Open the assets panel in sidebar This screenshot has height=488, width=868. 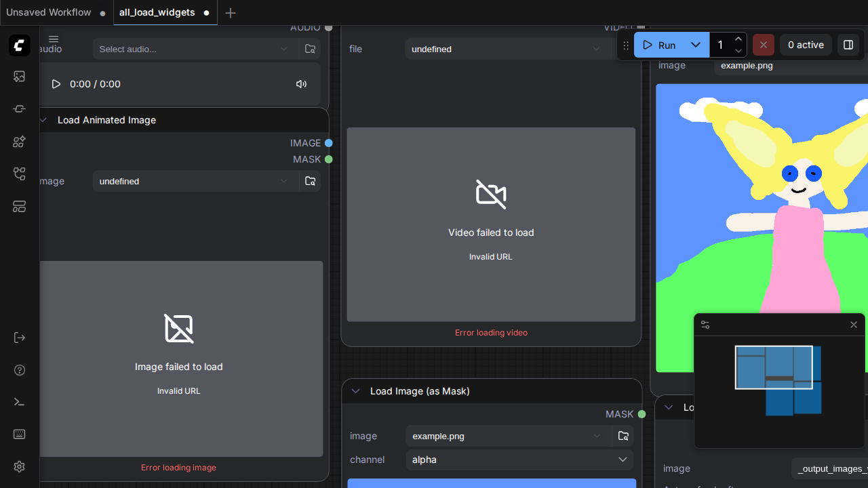coord(19,77)
